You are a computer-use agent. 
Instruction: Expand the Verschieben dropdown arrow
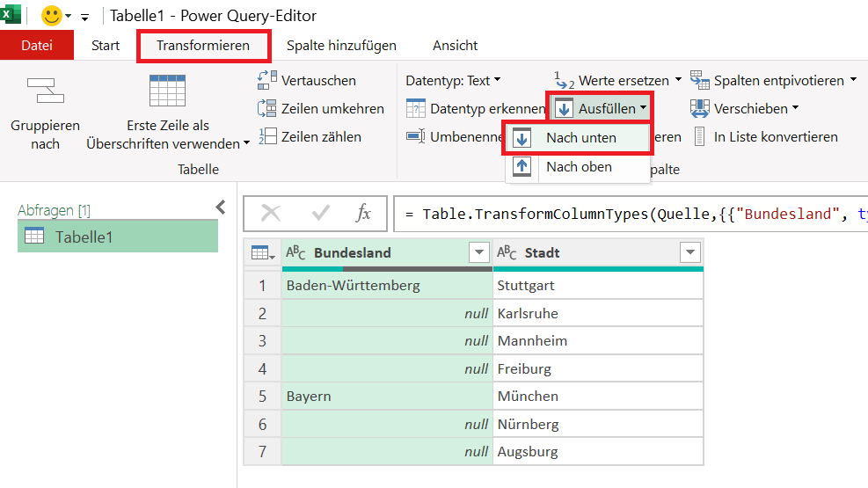(x=795, y=108)
